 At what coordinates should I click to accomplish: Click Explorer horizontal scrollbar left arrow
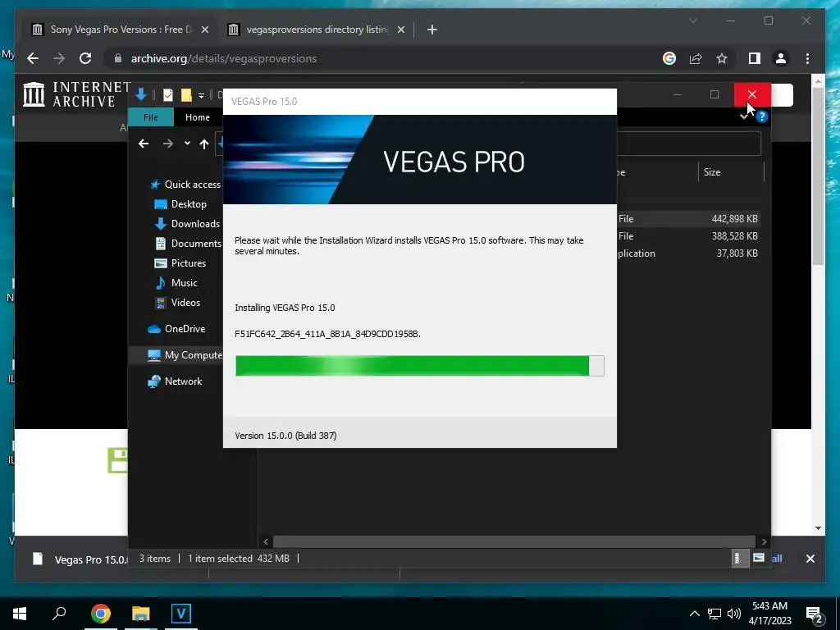[x=266, y=541]
